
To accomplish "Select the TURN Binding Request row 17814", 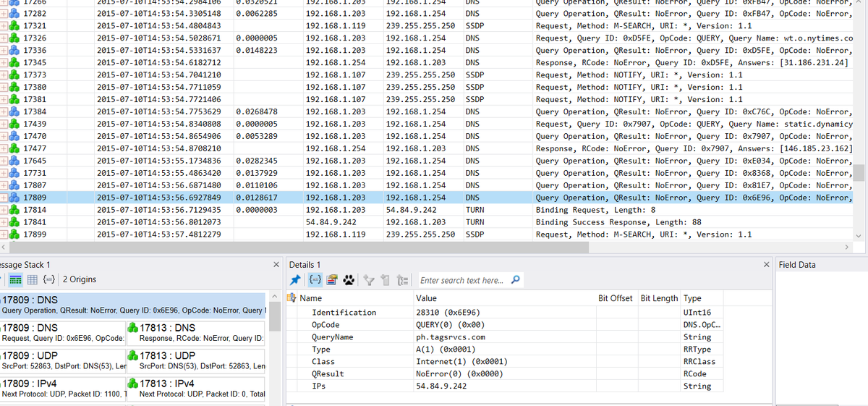I will point(427,210).
